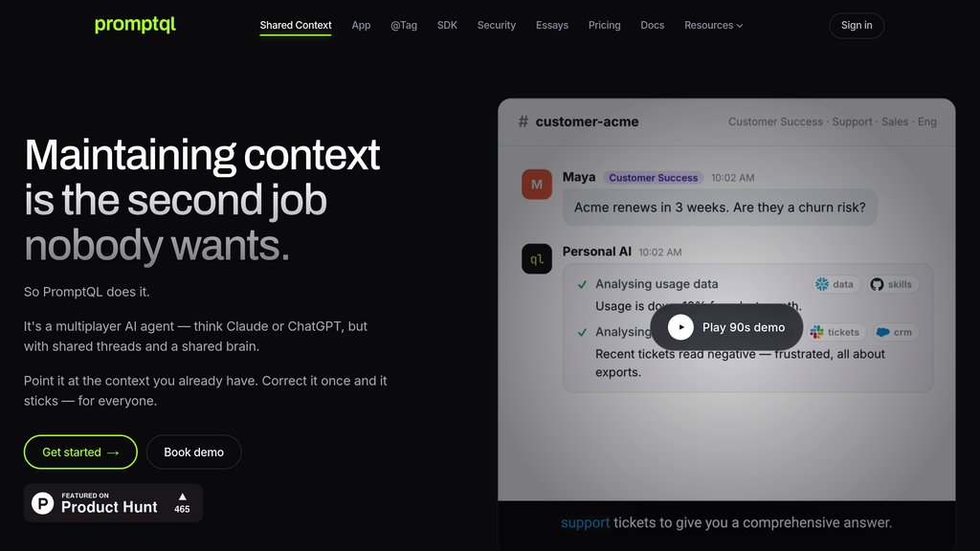The height and width of the screenshot is (551, 980).
Task: Click Maya's red M avatar
Action: [x=537, y=185]
